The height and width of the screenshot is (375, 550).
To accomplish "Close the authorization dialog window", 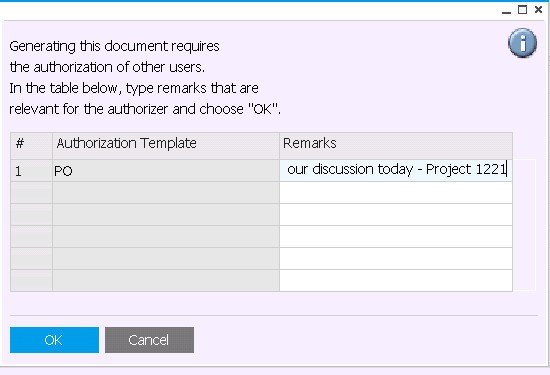I will pyautogui.click(x=538, y=10).
